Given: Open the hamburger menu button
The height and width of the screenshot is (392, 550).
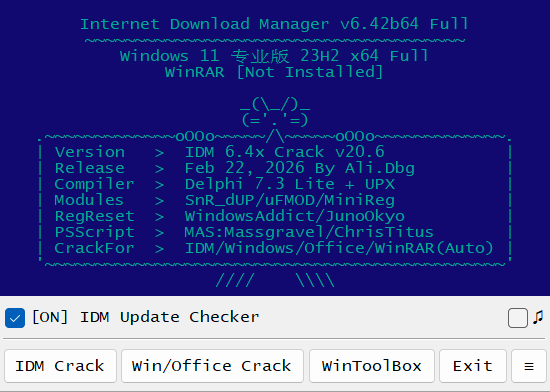Looking at the screenshot, I should [x=529, y=366].
